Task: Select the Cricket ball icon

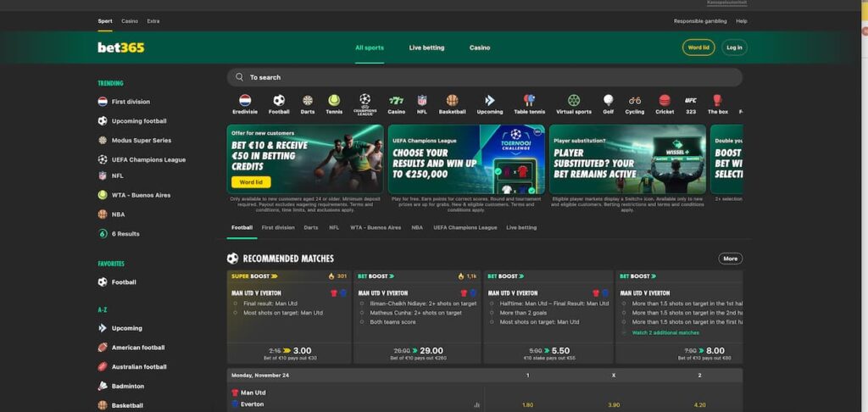Action: [x=665, y=100]
